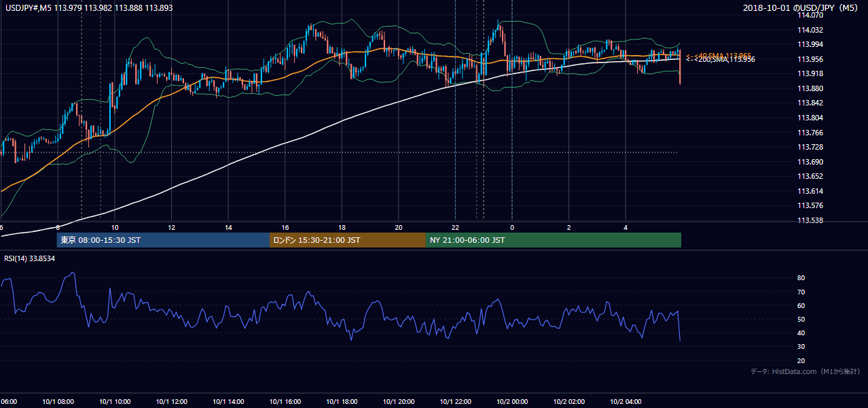Image resolution: width=868 pixels, height=408 pixels.
Task: Click the RSI(14) 33.8534 indicator label
Action: point(30,258)
